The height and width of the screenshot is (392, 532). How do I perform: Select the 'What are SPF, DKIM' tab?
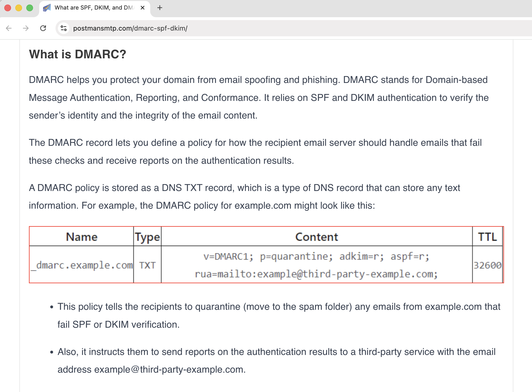(95, 9)
